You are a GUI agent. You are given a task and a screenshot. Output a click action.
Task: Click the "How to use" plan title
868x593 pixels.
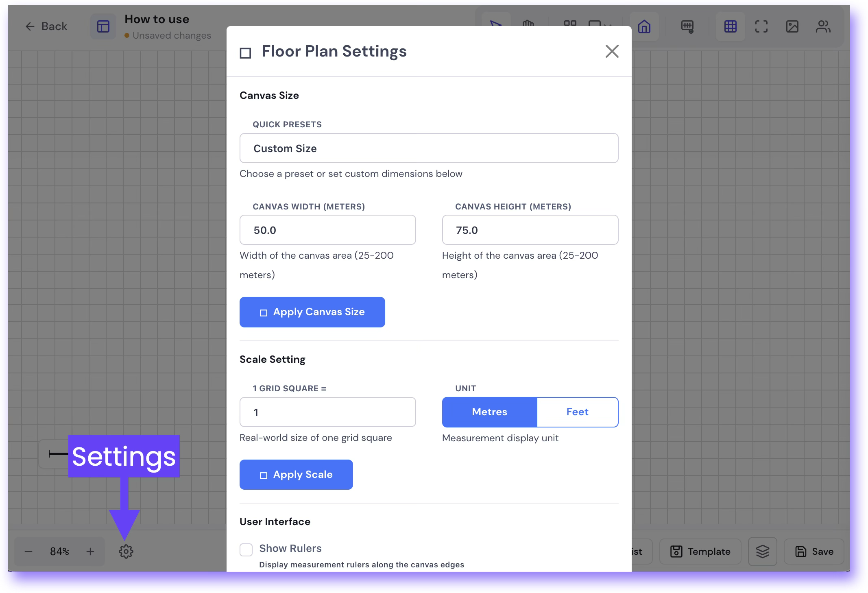[157, 19]
